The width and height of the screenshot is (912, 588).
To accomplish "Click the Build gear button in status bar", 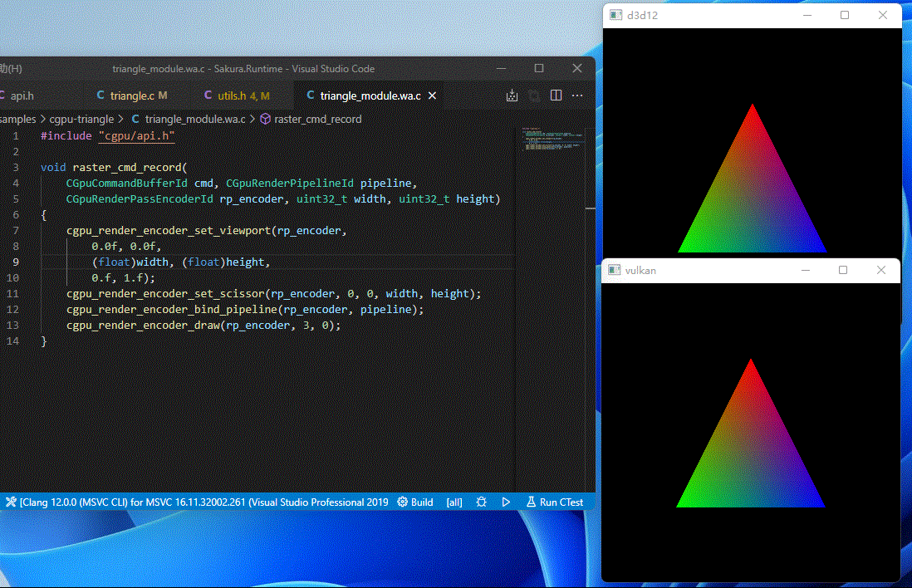I will point(415,502).
